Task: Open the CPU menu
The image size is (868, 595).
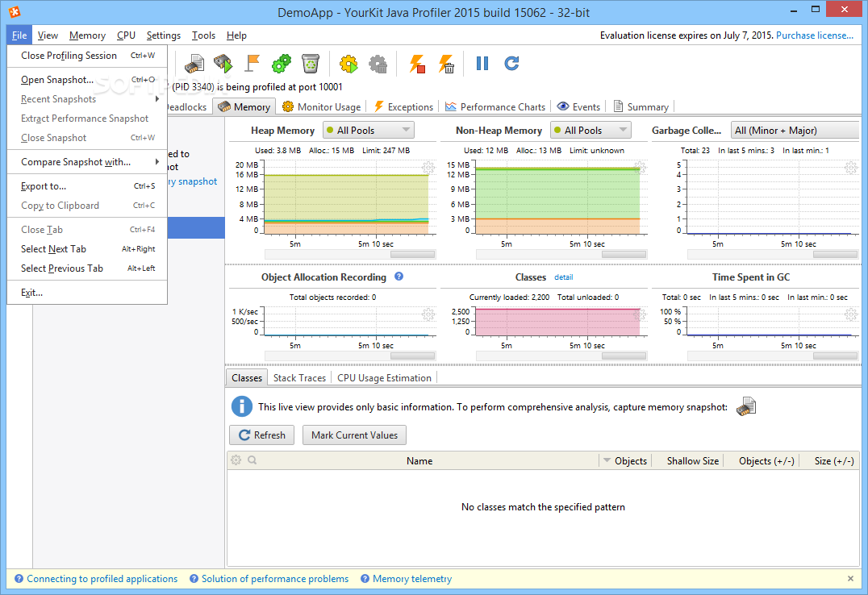Action: [126, 35]
